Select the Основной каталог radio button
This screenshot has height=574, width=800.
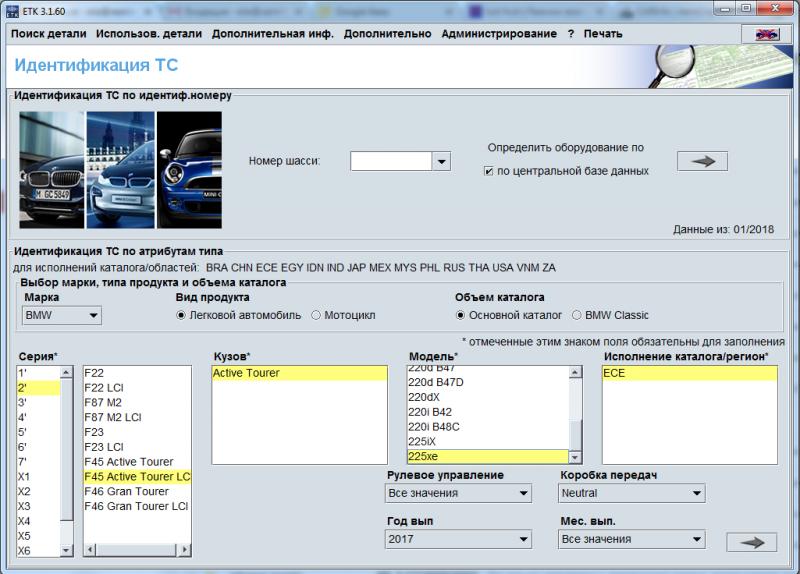(460, 315)
